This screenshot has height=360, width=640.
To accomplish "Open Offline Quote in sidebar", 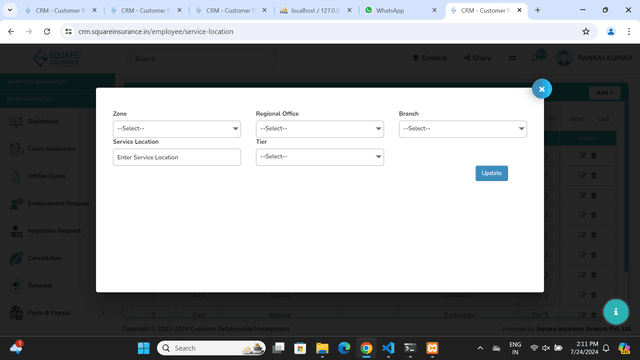I will [x=47, y=176].
